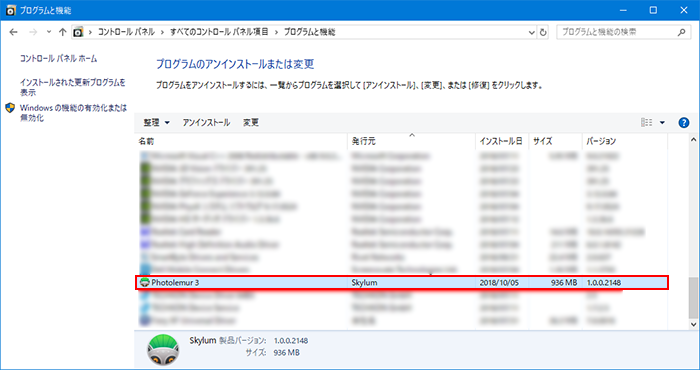700x370 pixels.
Task: Sort by インストール日 column header
Action: coord(502,141)
